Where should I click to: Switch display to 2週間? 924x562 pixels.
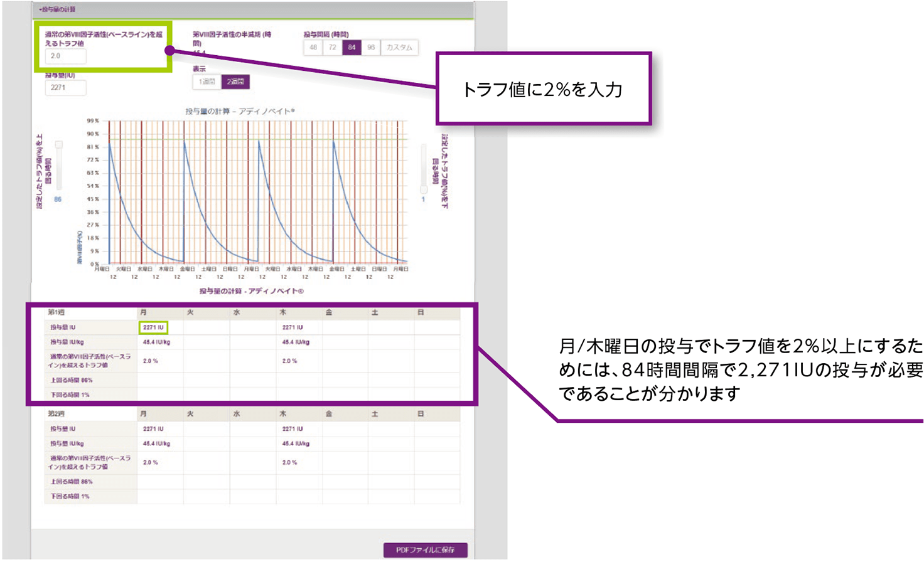click(x=235, y=82)
